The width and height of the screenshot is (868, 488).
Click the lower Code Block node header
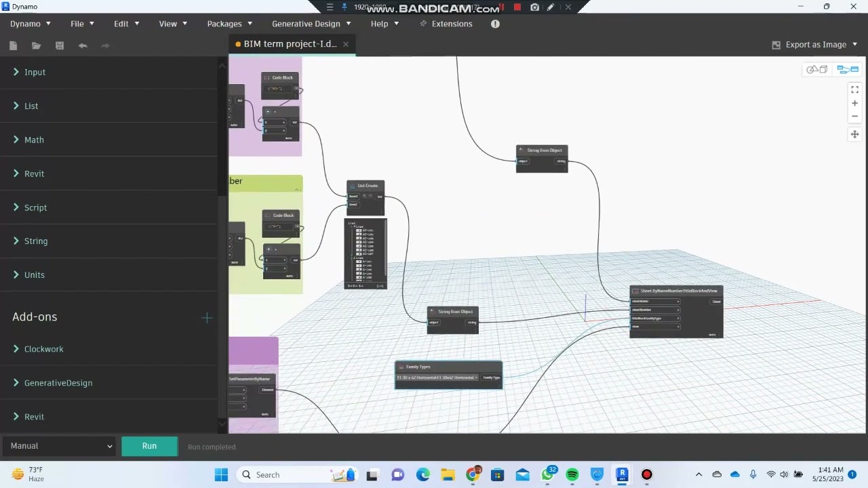coord(281,215)
